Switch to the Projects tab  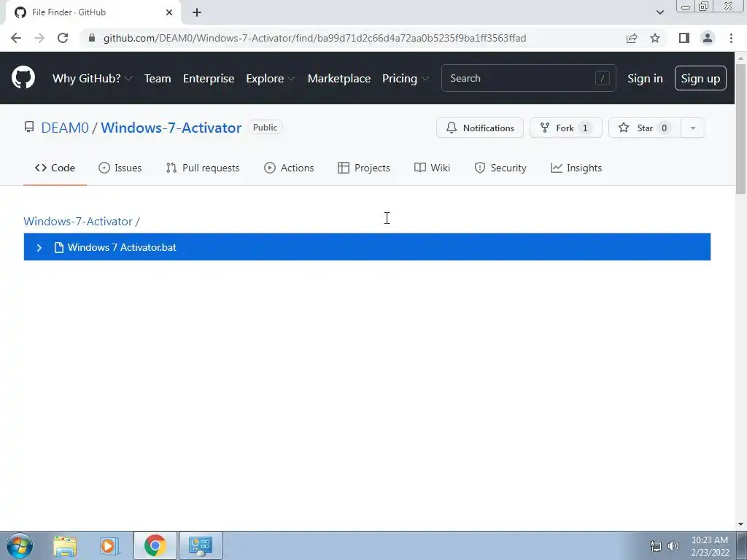(x=364, y=168)
